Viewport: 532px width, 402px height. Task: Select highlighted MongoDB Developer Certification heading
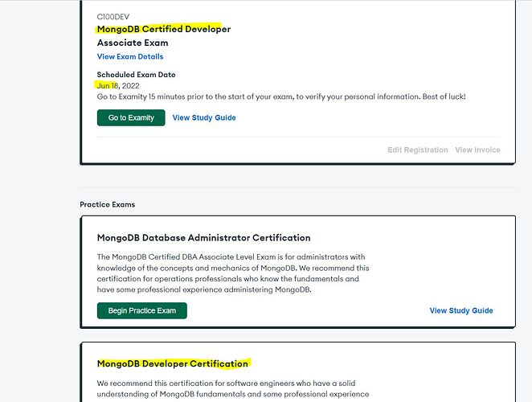pyautogui.click(x=172, y=363)
